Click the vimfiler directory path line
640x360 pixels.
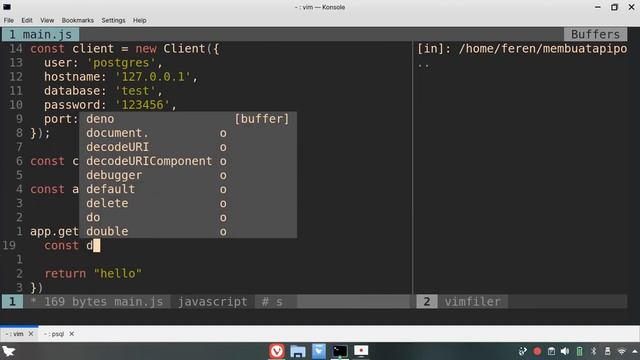[x=522, y=49]
